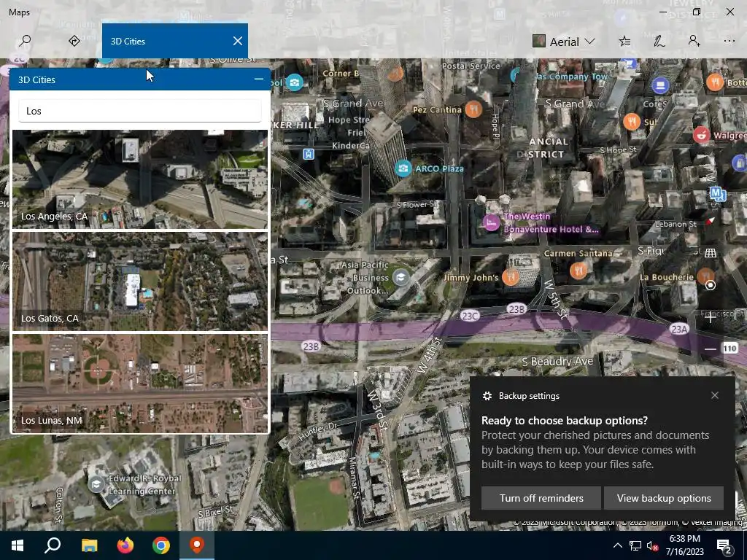The width and height of the screenshot is (747, 560).
Task: Open the Los Angeles, CA thumbnail
Action: (140, 179)
